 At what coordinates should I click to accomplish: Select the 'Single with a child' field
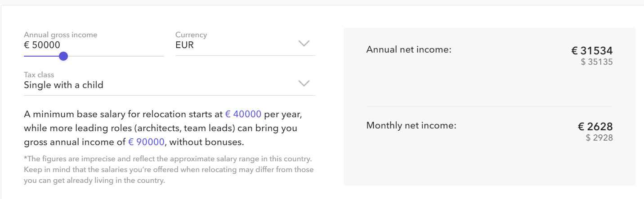(x=63, y=85)
